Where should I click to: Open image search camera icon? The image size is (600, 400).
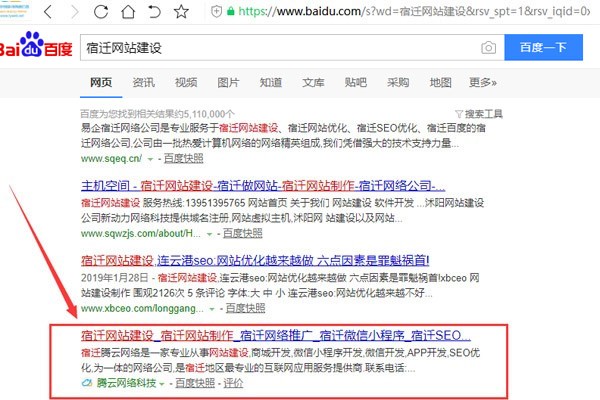pos(488,48)
